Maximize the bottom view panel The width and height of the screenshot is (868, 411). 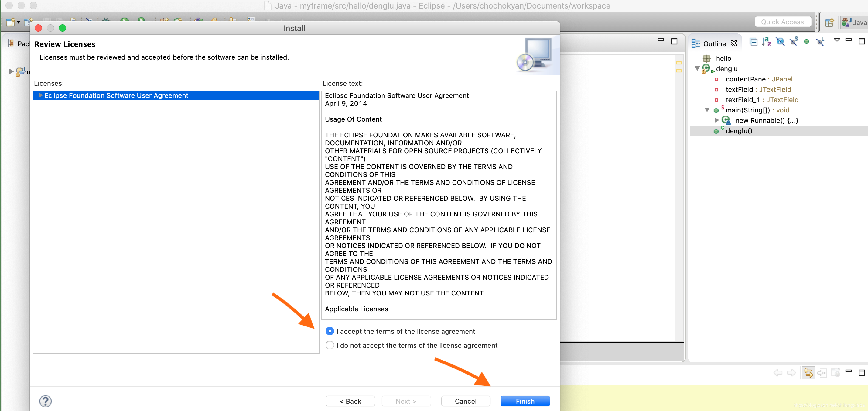tap(862, 373)
